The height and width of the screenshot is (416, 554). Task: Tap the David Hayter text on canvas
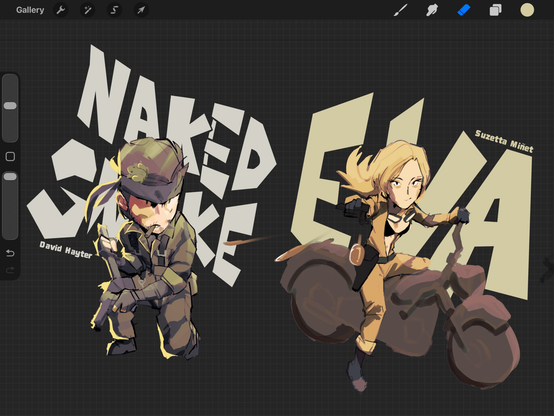coord(66,250)
